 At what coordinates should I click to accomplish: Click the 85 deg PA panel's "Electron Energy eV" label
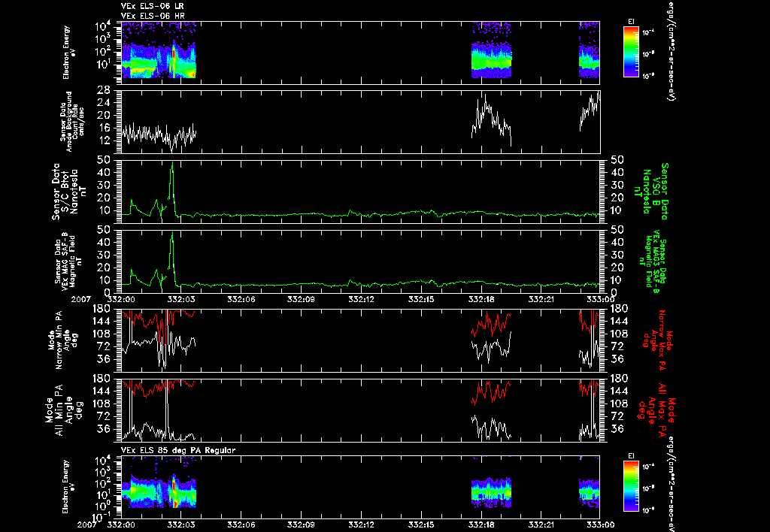pos(69,487)
